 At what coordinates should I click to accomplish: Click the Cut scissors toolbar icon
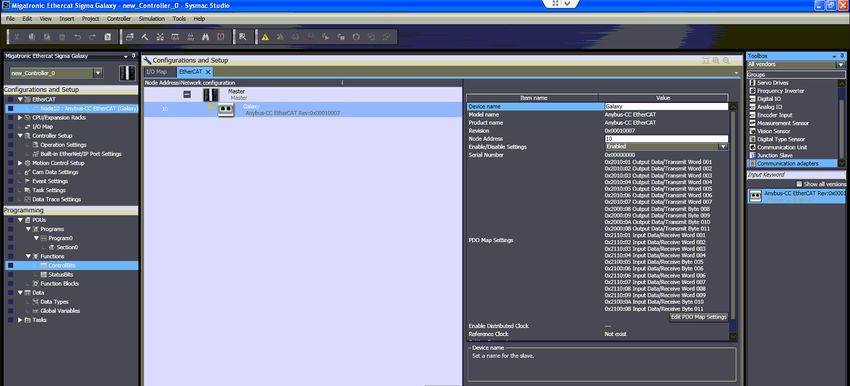pyautogui.click(x=17, y=37)
